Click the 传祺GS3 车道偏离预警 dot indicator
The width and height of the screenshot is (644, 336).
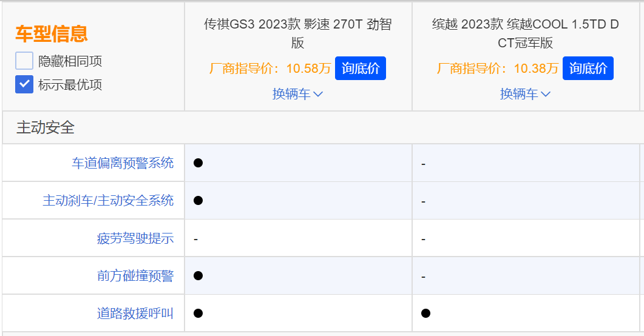pos(198,163)
